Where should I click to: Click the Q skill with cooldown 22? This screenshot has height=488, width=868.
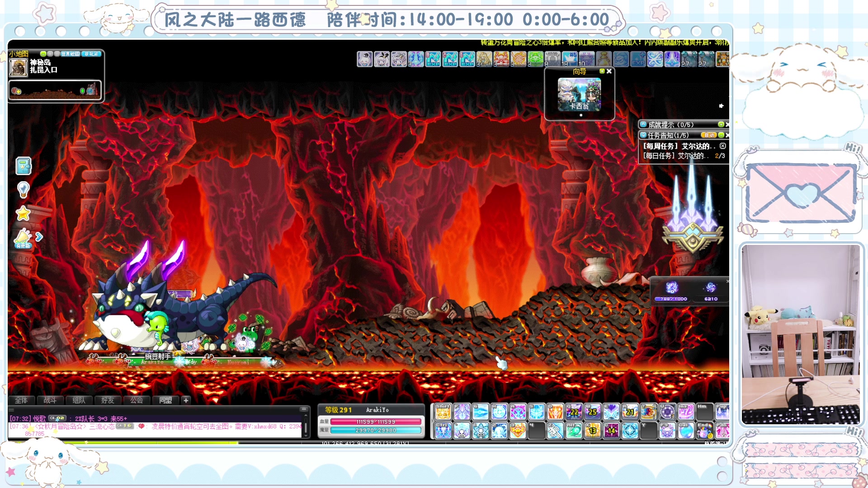pos(574,412)
